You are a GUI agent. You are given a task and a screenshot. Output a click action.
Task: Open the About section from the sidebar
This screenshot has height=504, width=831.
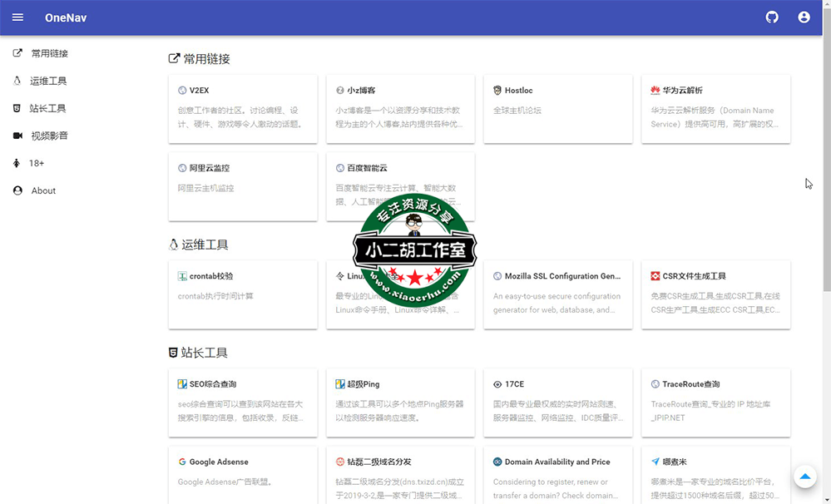[16, 190]
